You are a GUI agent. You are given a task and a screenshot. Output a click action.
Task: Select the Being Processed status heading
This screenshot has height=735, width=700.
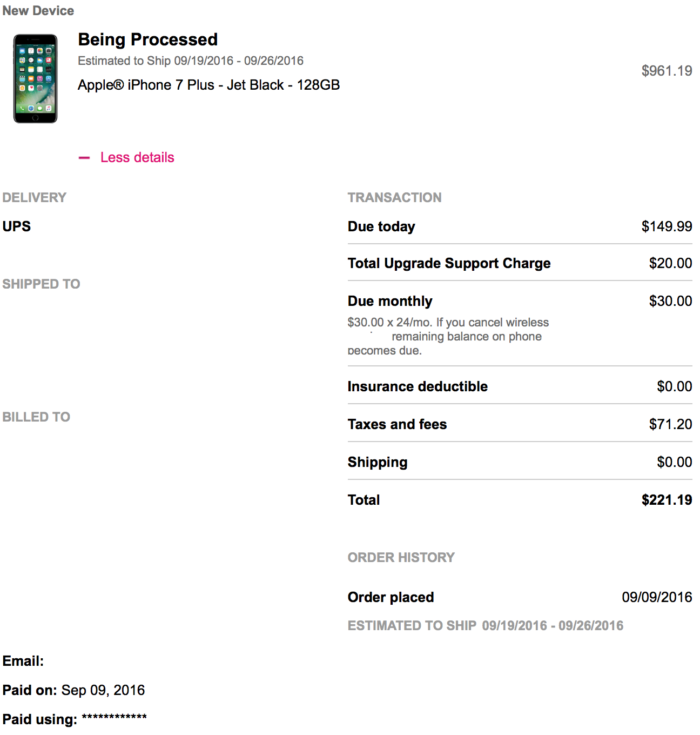pyautogui.click(x=147, y=39)
